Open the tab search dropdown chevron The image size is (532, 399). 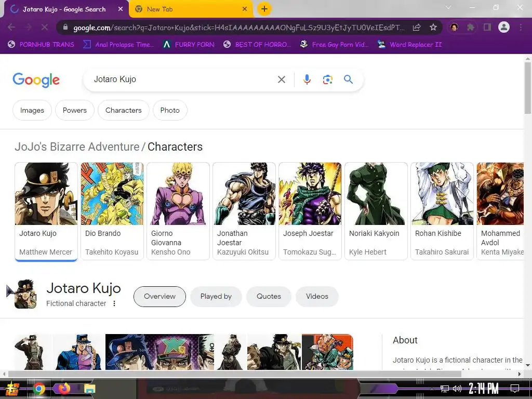coord(448,7)
